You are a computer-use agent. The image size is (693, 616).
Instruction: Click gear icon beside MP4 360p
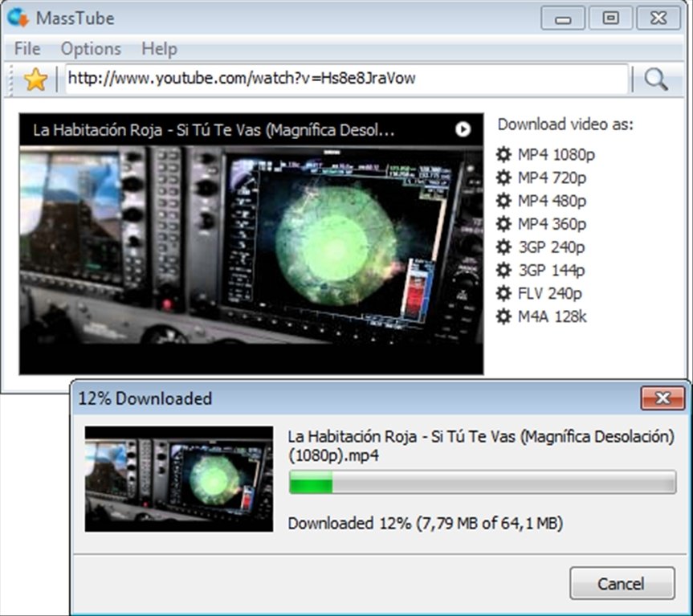[503, 223]
